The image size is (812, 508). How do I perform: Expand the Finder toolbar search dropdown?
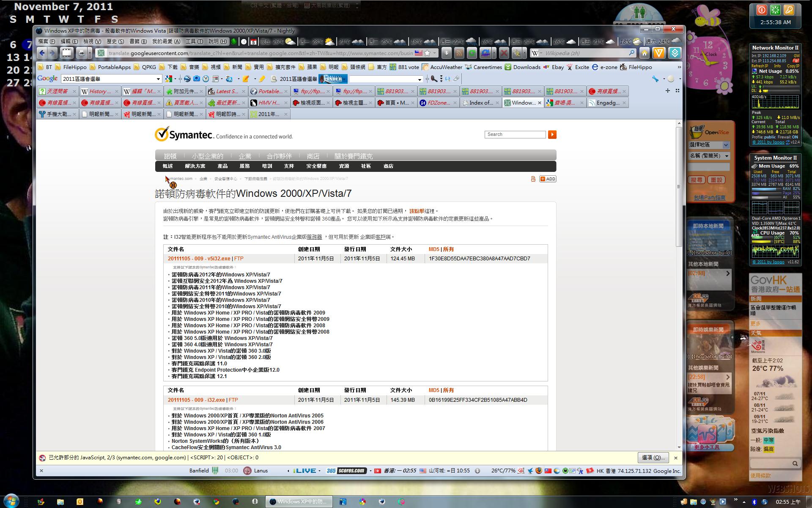point(419,79)
